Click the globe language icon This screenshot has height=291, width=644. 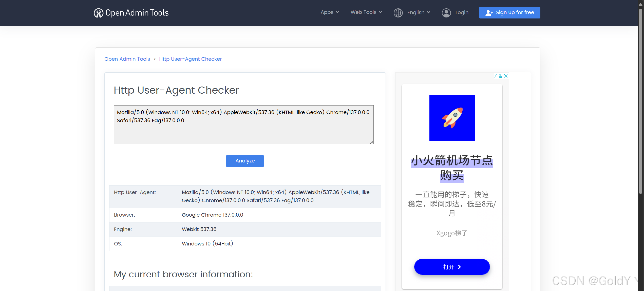tap(398, 13)
